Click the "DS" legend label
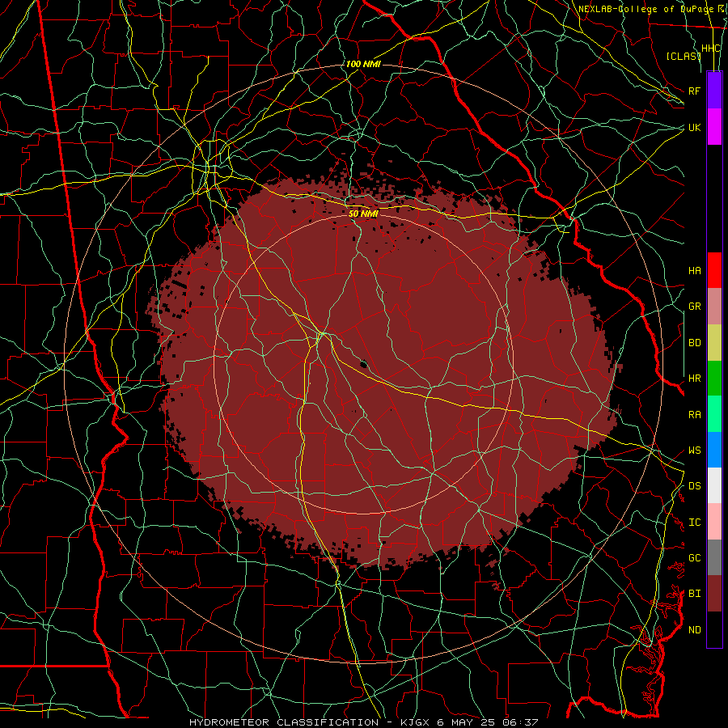The height and width of the screenshot is (728, 728). click(694, 486)
